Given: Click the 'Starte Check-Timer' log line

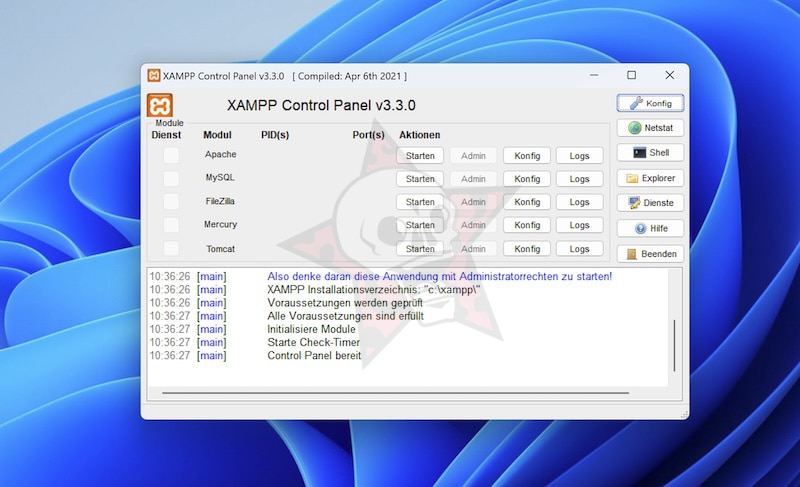Looking at the screenshot, I should pyautogui.click(x=313, y=342).
